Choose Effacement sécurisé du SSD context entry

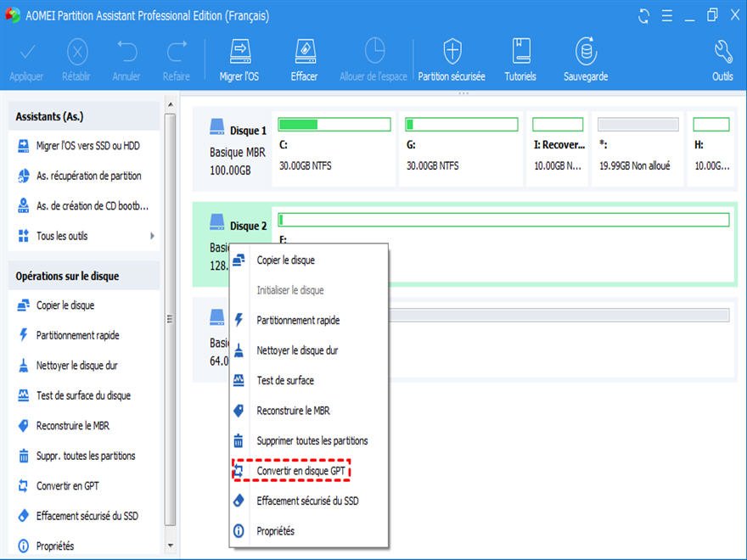(309, 501)
